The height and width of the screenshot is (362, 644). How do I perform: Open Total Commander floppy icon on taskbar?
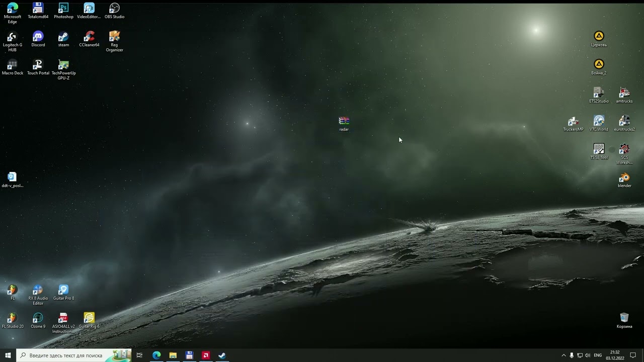pyautogui.click(x=189, y=355)
